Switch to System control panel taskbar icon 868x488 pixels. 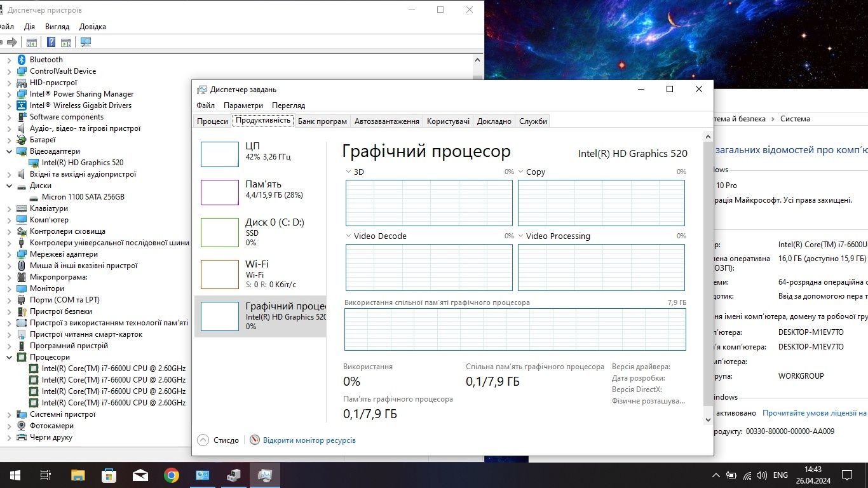202,475
